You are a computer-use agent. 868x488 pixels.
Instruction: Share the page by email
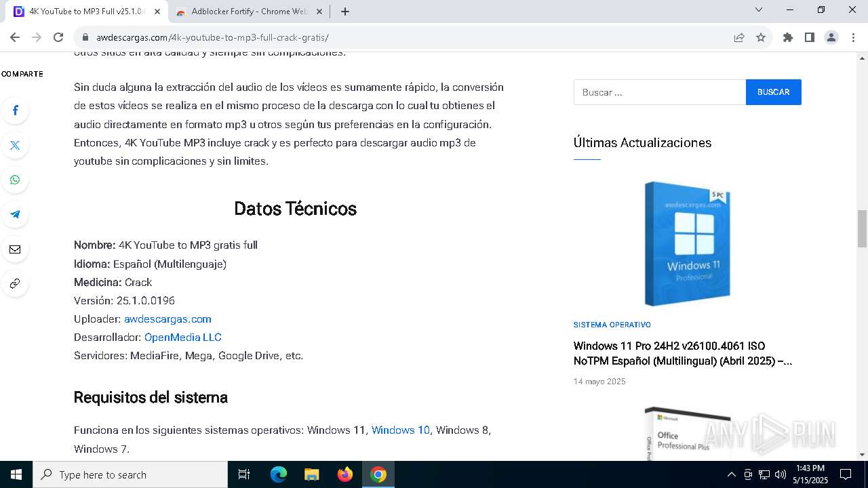point(15,249)
